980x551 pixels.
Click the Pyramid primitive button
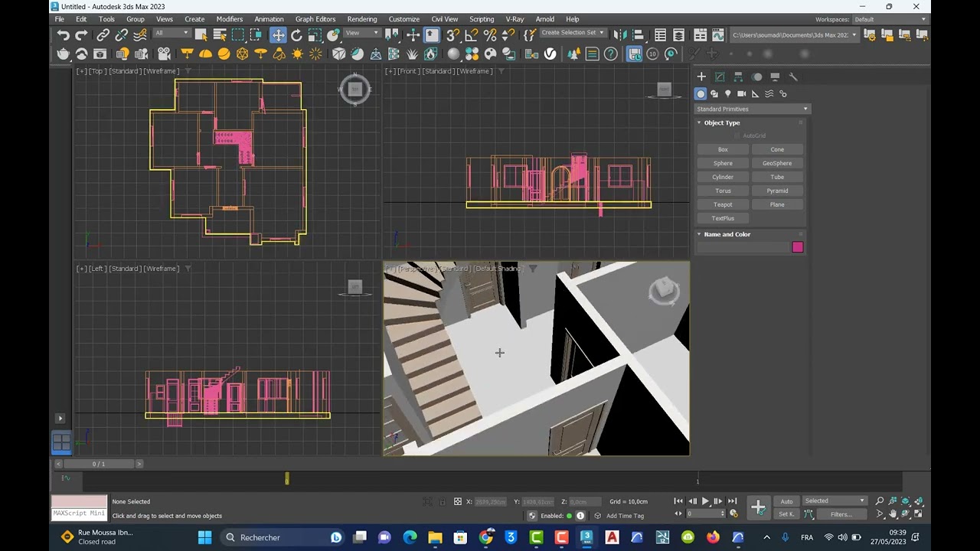pyautogui.click(x=777, y=191)
